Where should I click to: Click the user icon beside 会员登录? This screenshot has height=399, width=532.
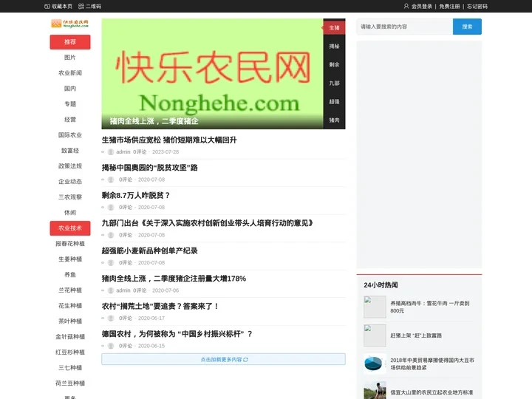pos(406,6)
